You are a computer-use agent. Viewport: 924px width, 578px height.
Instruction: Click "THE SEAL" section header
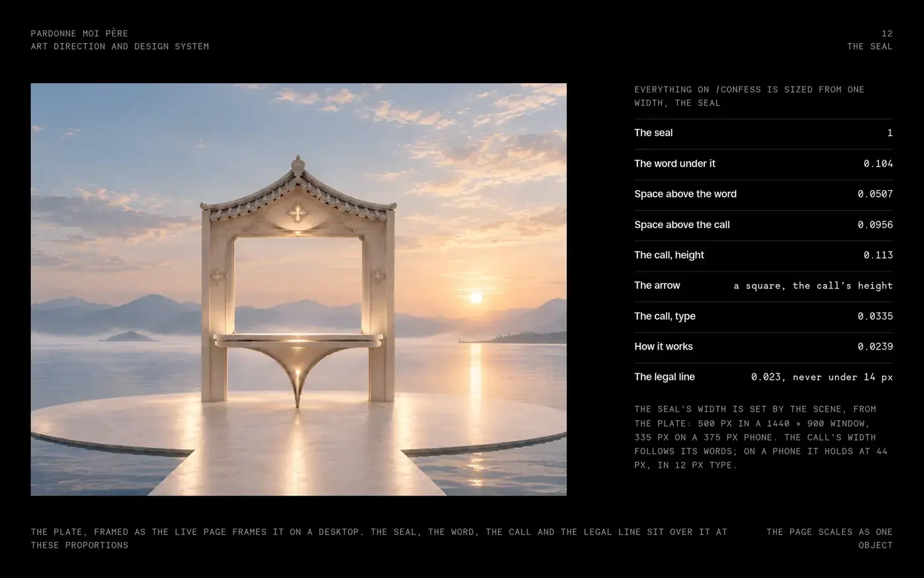[870, 47]
